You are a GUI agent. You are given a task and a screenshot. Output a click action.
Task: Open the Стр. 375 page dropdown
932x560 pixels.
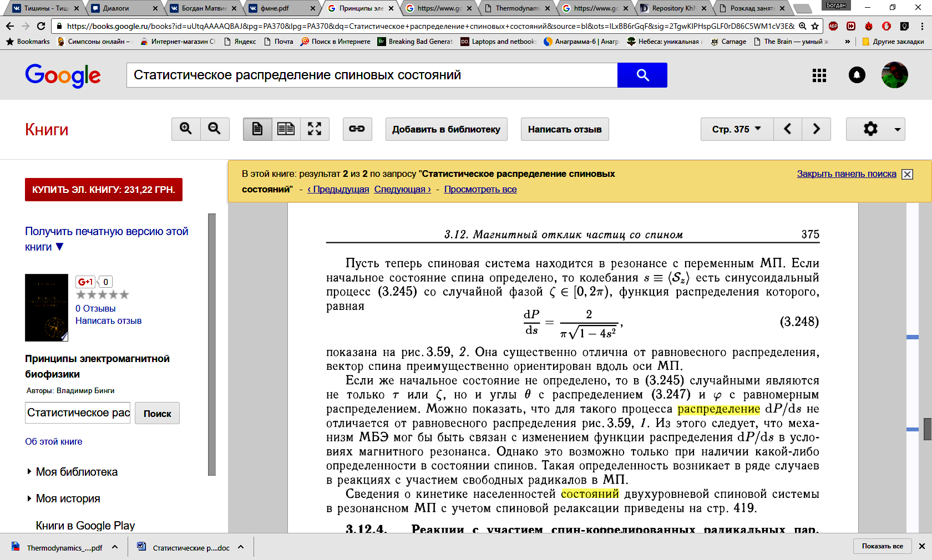tap(737, 129)
